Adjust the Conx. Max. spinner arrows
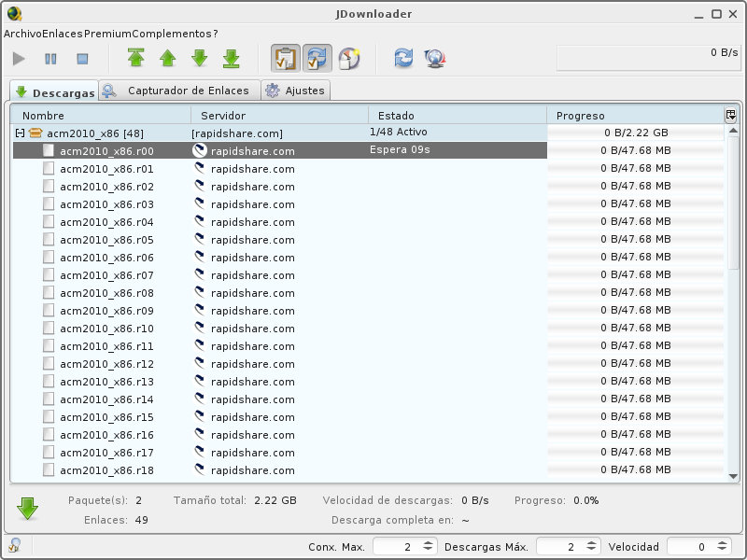This screenshot has width=747, height=560. [428, 546]
